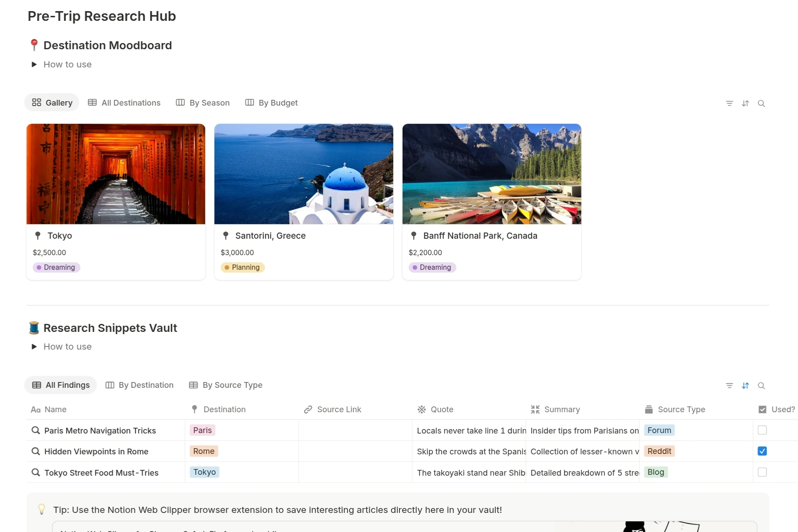The image size is (798, 532).
Task: Switch to the By Season tab
Action: pyautogui.click(x=203, y=103)
